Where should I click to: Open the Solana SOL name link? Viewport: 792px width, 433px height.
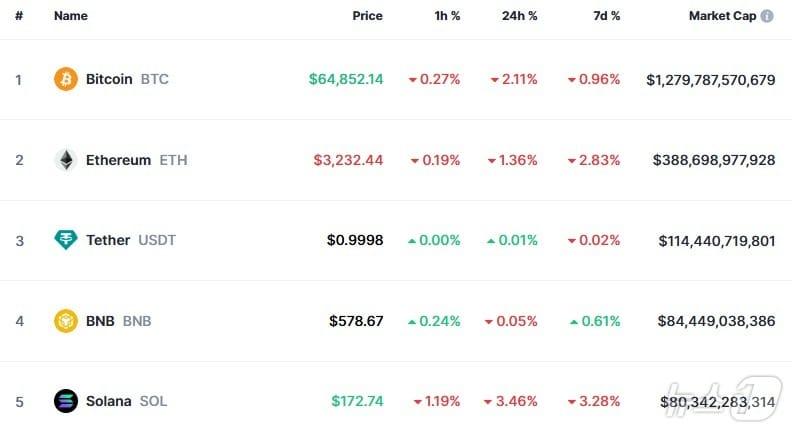coord(126,401)
